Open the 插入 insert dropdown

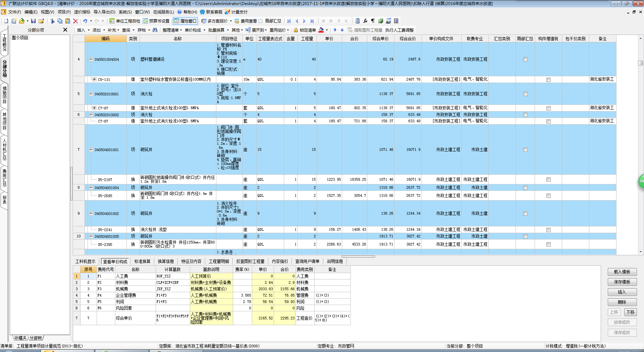point(83,30)
